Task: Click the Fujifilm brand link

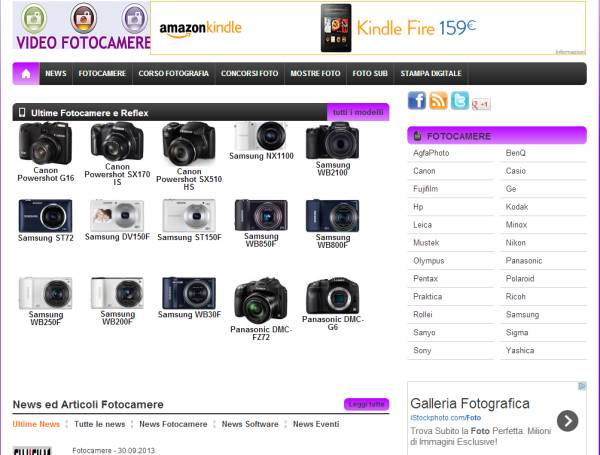Action: click(x=425, y=189)
